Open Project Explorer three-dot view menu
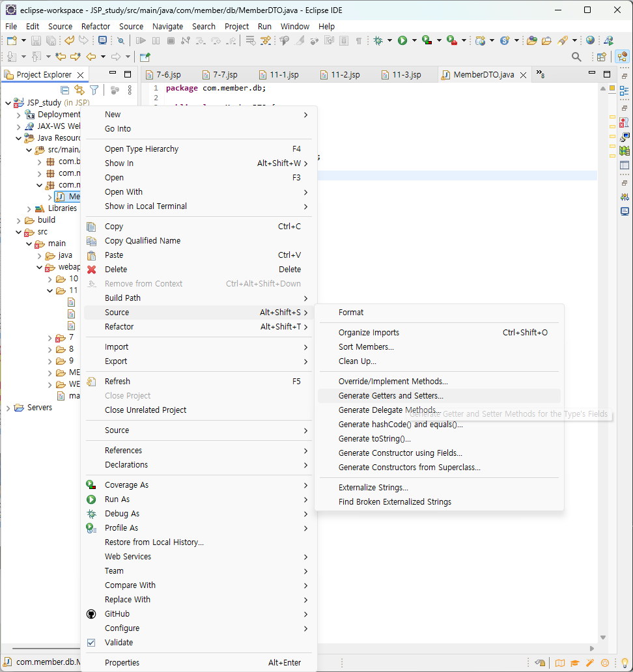Viewport: 633px width, 672px height. click(x=130, y=90)
